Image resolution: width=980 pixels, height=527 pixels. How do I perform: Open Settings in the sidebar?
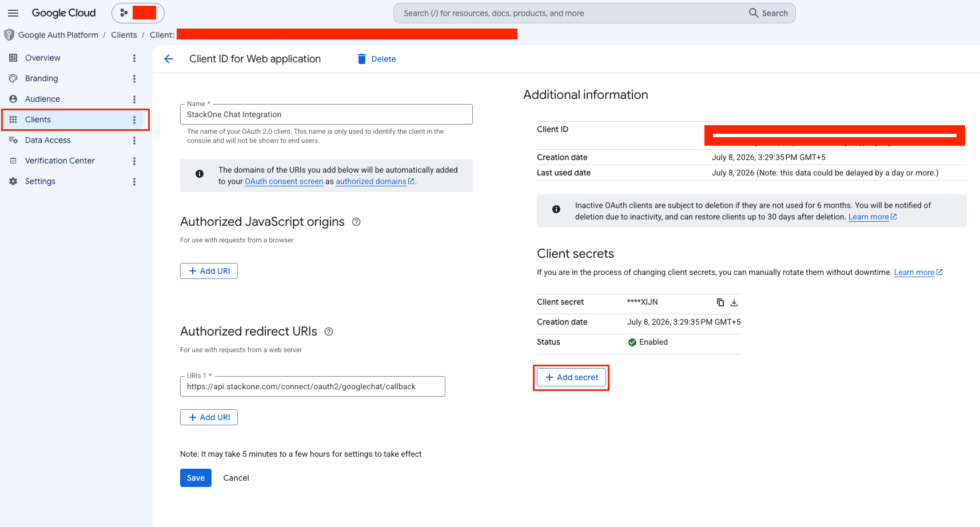tap(40, 181)
